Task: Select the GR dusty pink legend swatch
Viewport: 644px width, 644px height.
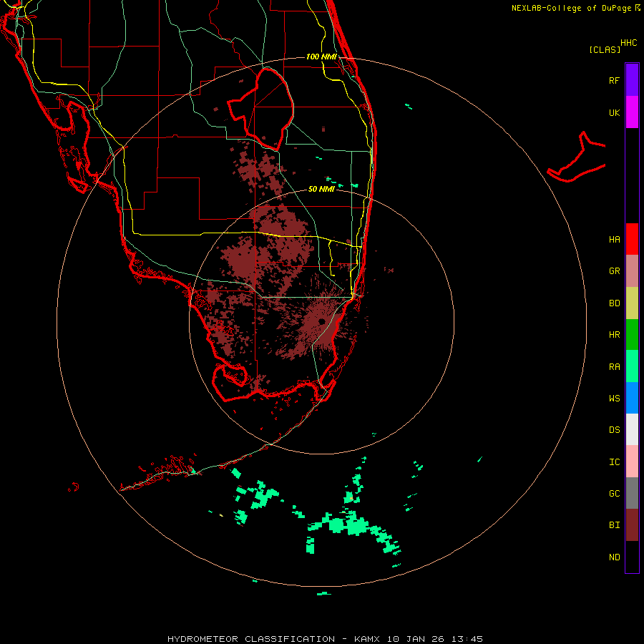Action: click(632, 271)
